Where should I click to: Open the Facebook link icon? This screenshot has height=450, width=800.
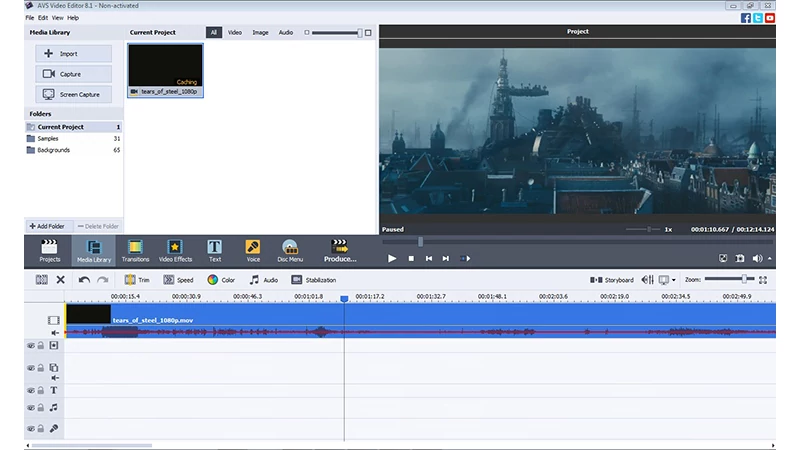click(745, 18)
